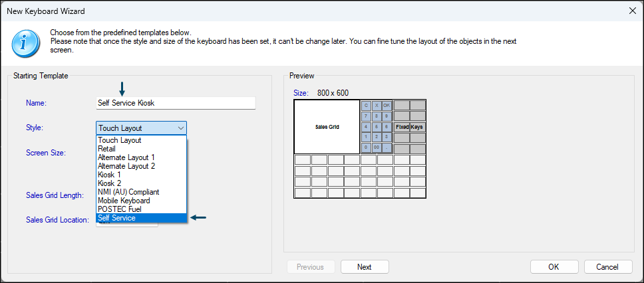Select Alternate Layout 2 style

[141, 166]
